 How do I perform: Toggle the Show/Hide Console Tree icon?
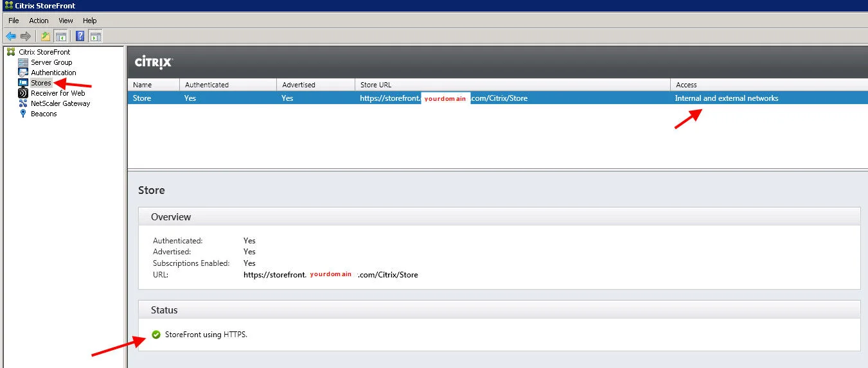61,36
